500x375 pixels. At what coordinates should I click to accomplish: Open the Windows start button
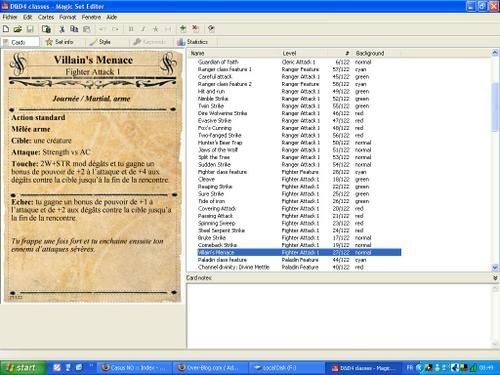[22, 368]
